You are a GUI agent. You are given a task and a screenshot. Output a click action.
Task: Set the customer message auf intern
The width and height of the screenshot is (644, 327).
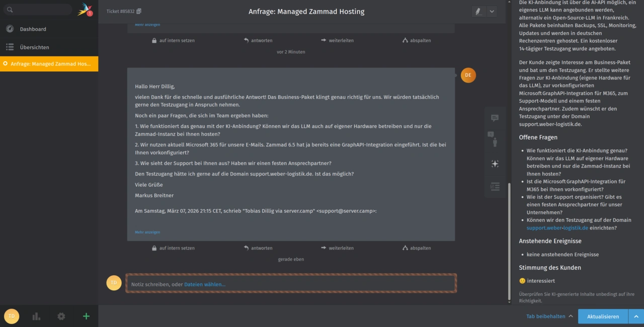point(173,248)
